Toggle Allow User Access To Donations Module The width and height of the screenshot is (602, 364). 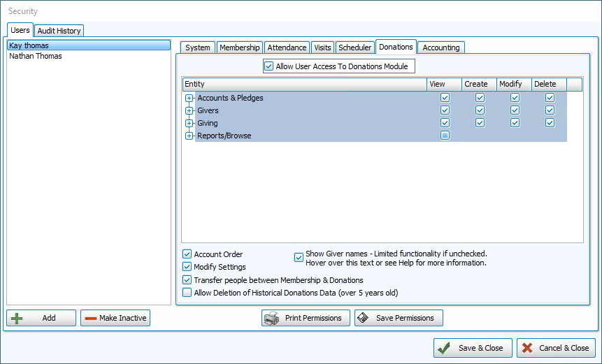[x=268, y=66]
